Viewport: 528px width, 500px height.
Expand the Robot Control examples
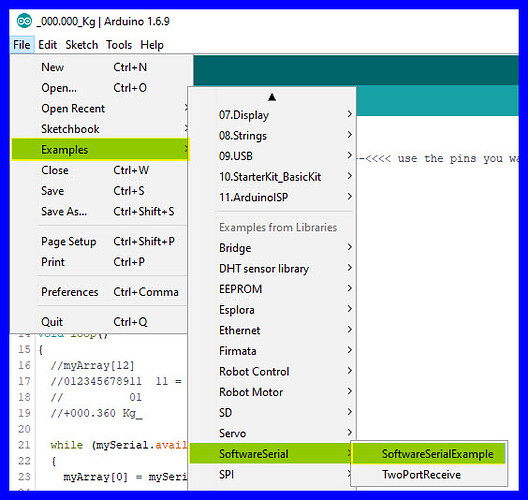272,372
